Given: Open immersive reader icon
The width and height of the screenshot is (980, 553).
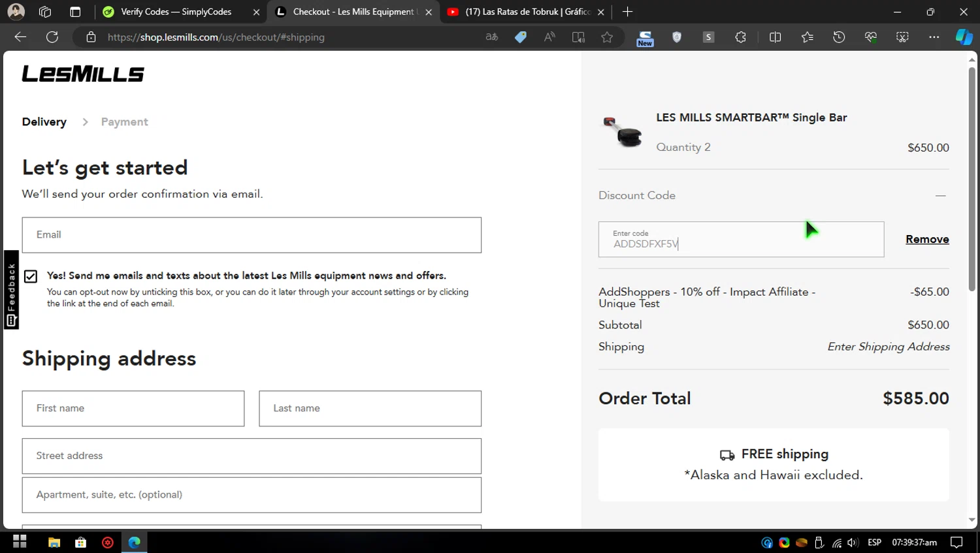Looking at the screenshot, I should point(578,37).
